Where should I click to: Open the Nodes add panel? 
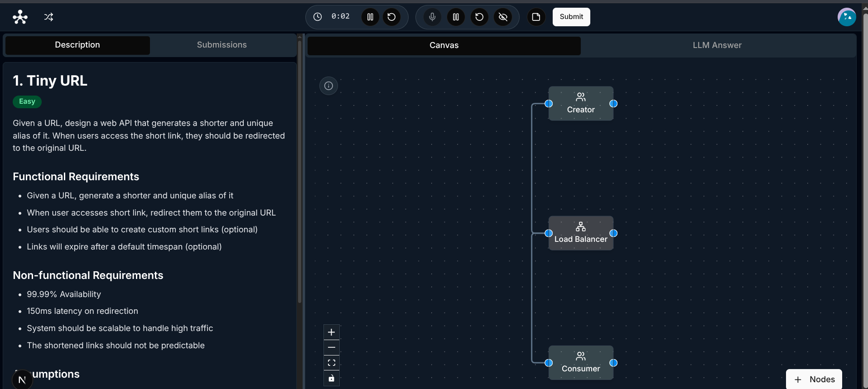[x=814, y=379]
